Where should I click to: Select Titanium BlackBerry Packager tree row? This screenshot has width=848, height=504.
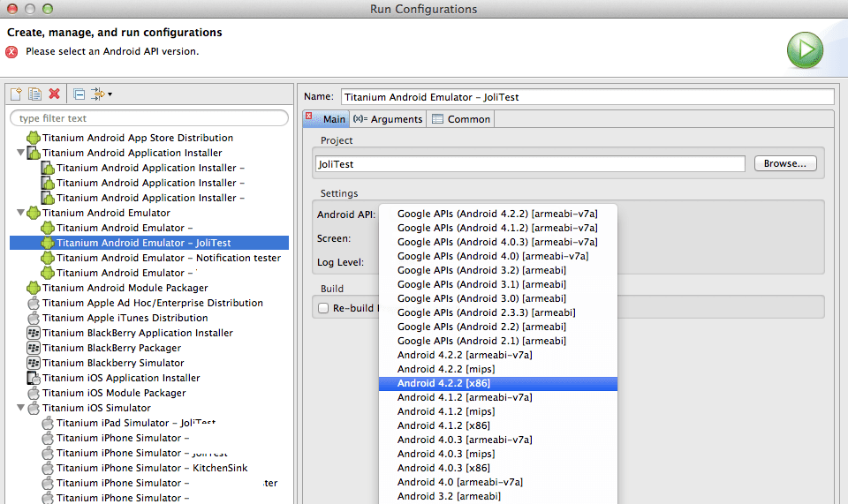[149, 348]
